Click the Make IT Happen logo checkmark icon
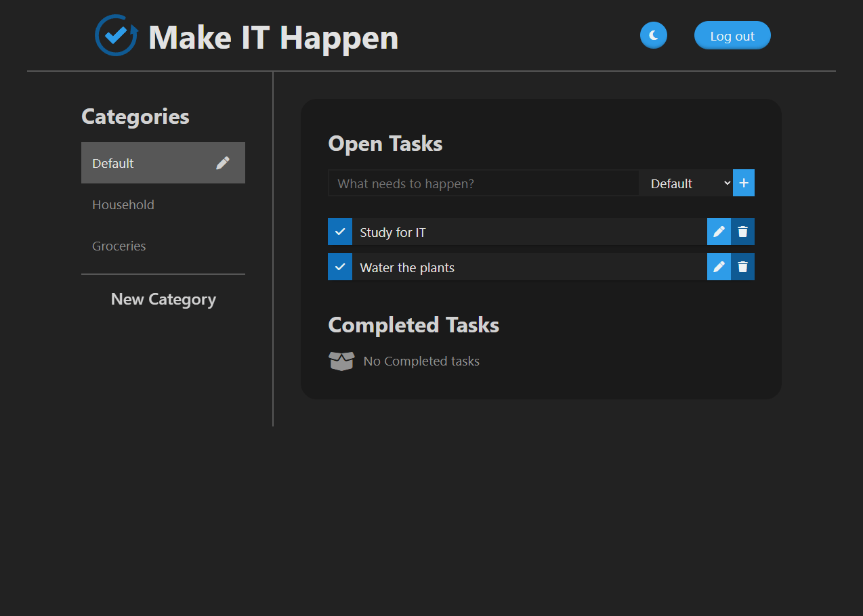863x616 pixels. tap(115, 35)
